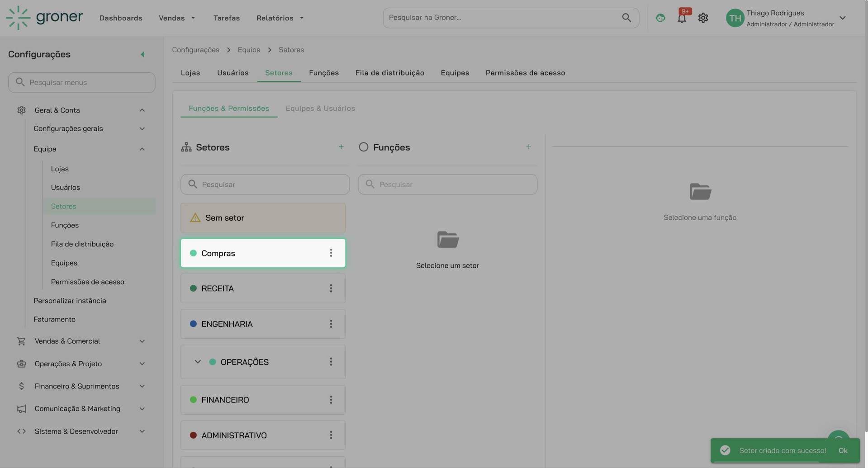Open the three-dot menu for ENGENHARIA
This screenshot has width=868, height=468.
(331, 324)
